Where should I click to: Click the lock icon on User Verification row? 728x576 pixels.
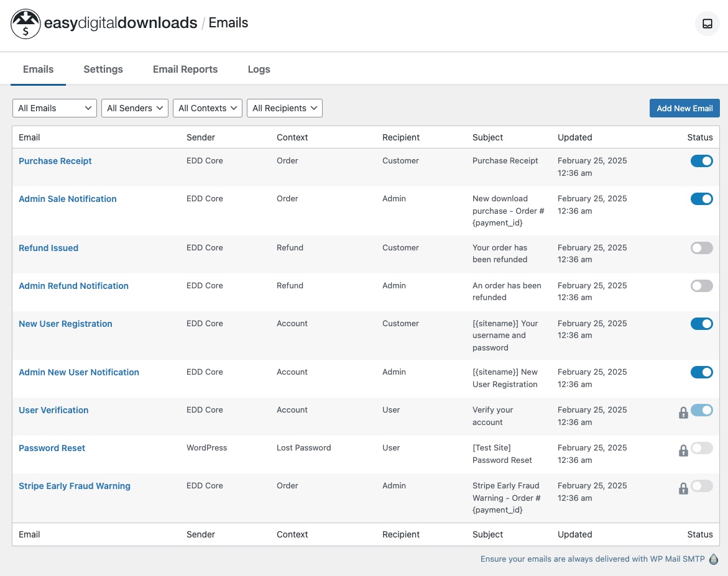683,412
